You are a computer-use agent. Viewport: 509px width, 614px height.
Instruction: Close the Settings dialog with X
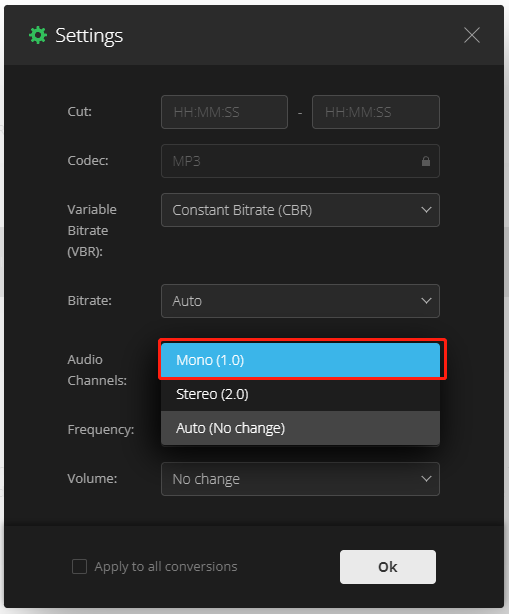click(x=471, y=35)
